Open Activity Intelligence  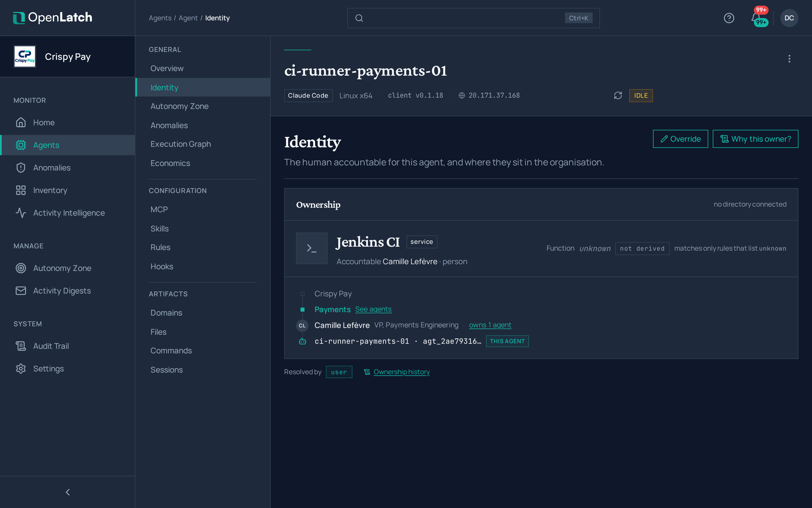[67, 213]
